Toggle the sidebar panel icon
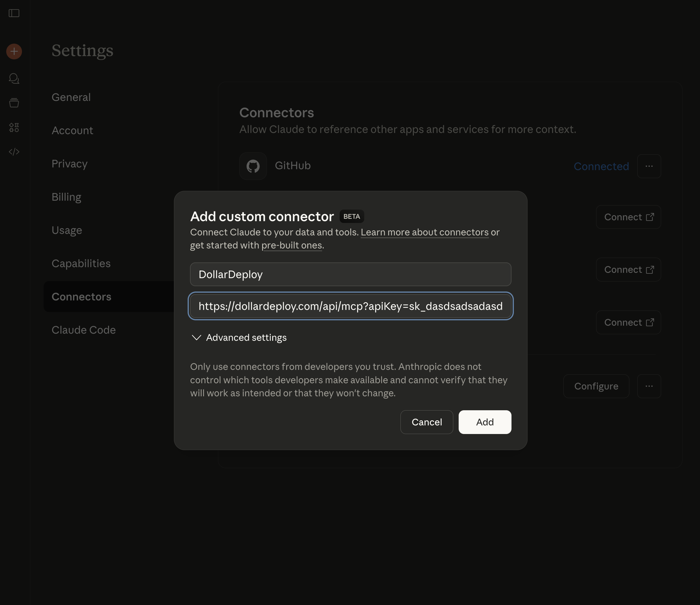Viewport: 700px width, 605px height. [x=14, y=13]
